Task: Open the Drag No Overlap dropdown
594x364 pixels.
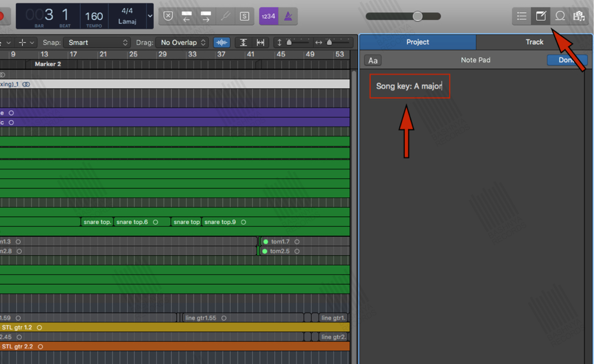Action: pyautogui.click(x=182, y=43)
